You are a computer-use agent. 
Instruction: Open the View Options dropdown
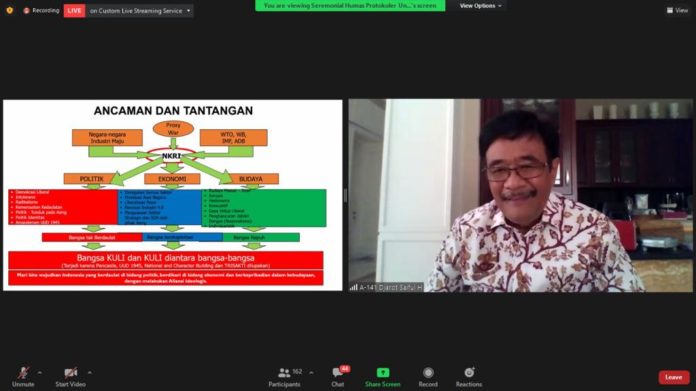click(481, 6)
